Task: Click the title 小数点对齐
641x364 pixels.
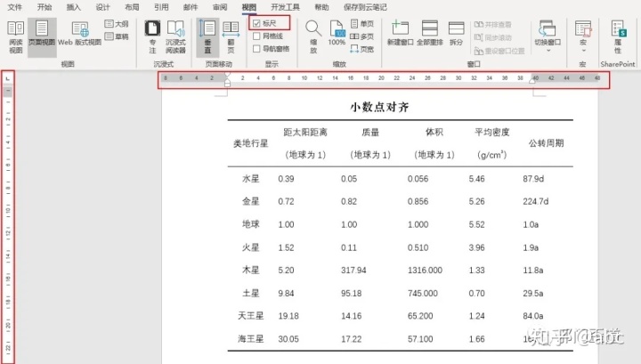Action: pos(379,107)
